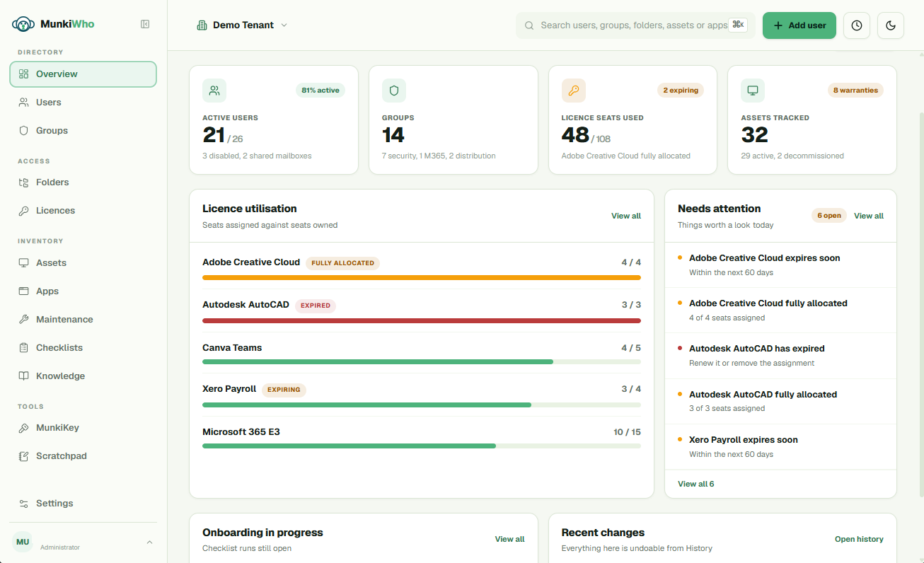Click the Xero Payroll EXPIRING tag
This screenshot has width=924, height=563.
[x=284, y=390]
